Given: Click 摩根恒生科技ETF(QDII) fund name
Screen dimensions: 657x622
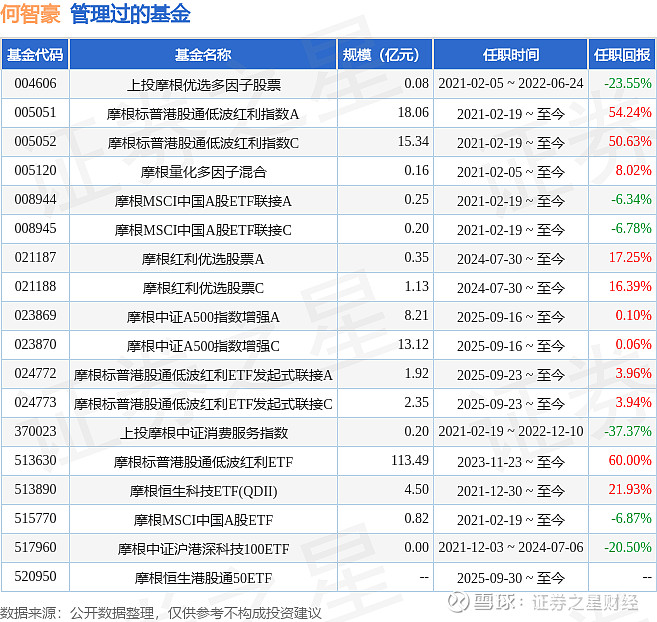Looking at the screenshot, I should tap(203, 490).
